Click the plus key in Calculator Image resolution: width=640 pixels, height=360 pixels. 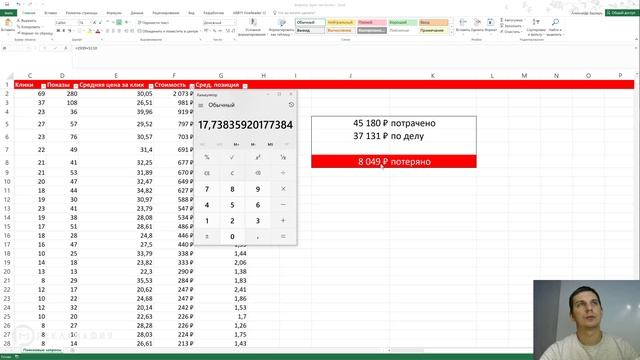coord(283,220)
